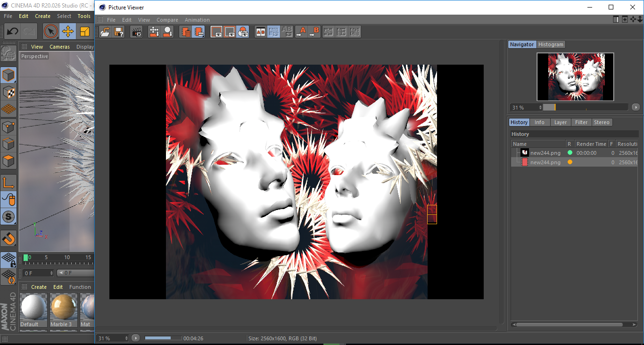Click the round arrow button beside zoom slider

tap(636, 107)
